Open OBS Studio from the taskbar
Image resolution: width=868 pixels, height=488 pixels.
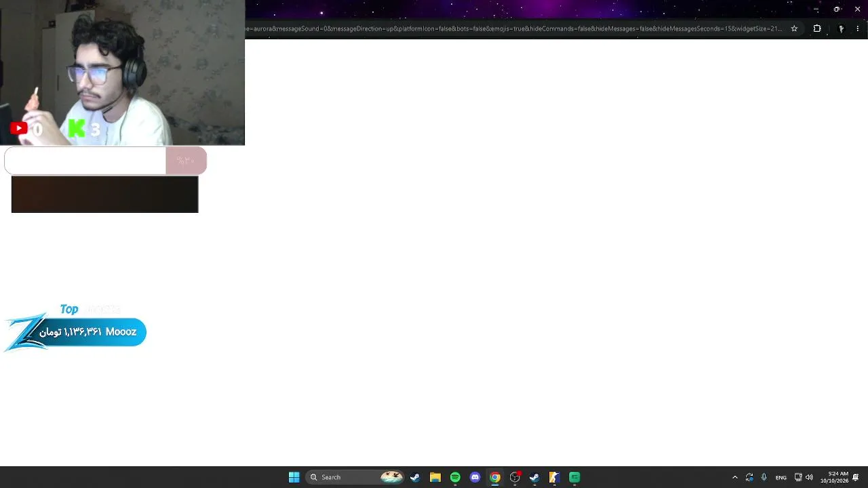[x=515, y=477]
